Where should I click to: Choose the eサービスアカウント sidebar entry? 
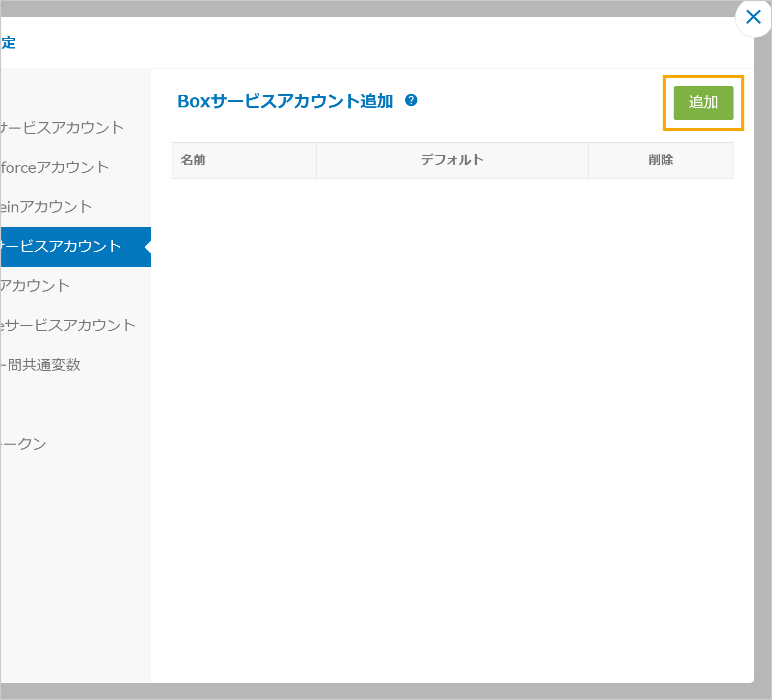68,325
